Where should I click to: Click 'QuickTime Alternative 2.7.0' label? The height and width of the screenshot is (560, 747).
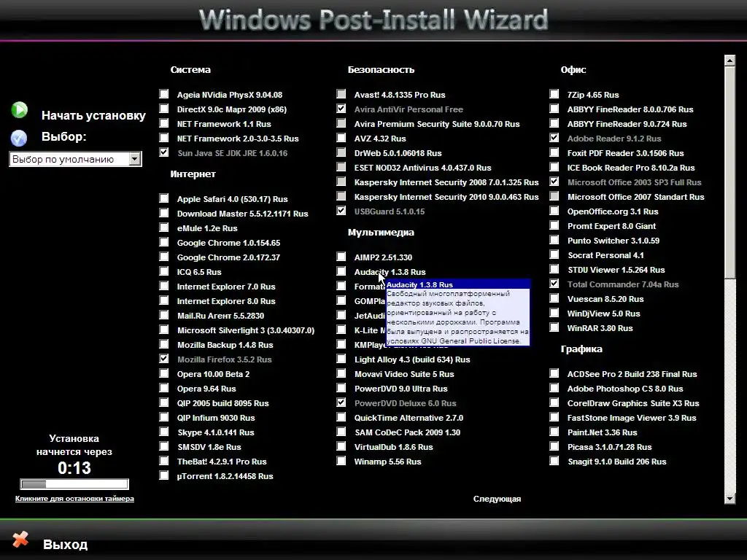(409, 418)
